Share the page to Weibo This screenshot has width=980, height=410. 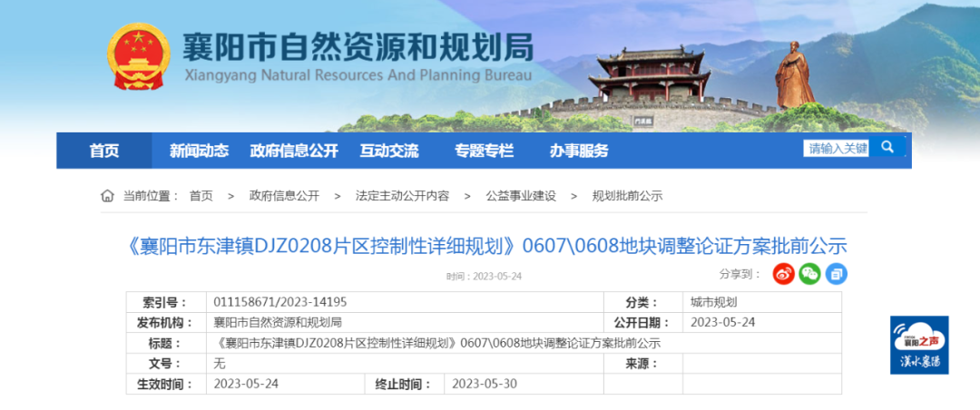pos(783,273)
